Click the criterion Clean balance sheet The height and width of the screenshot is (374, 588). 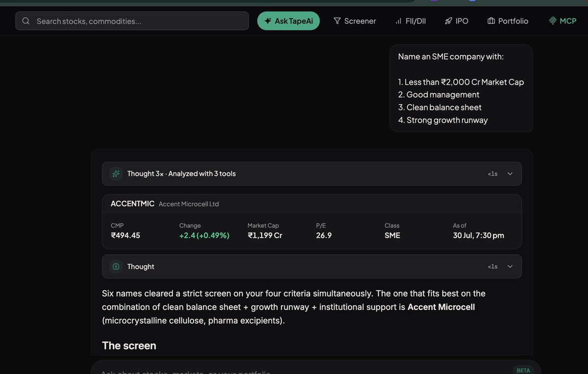click(440, 107)
